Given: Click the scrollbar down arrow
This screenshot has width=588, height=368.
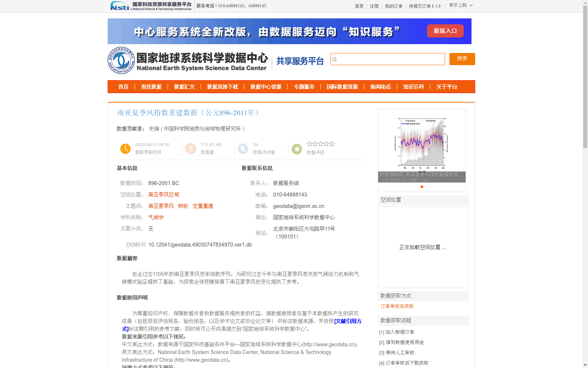Looking at the screenshot, I should click(x=585, y=365).
